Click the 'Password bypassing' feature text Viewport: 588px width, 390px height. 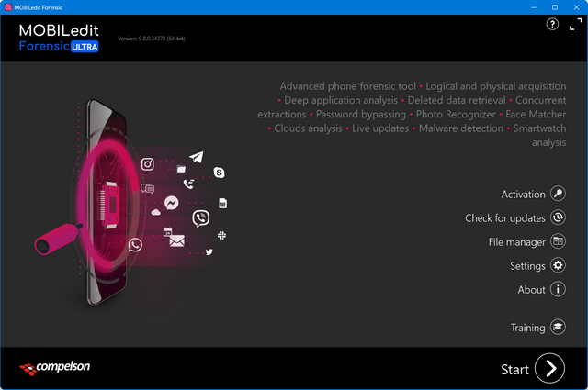click(361, 115)
